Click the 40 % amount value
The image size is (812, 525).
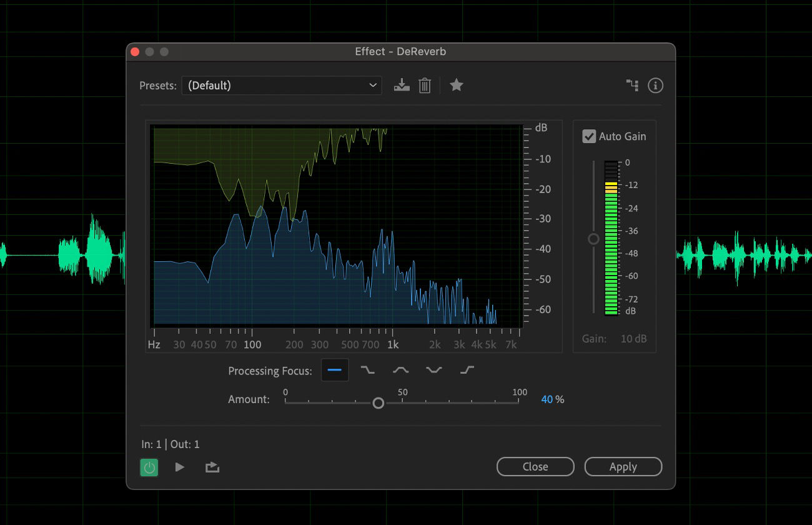tap(552, 399)
